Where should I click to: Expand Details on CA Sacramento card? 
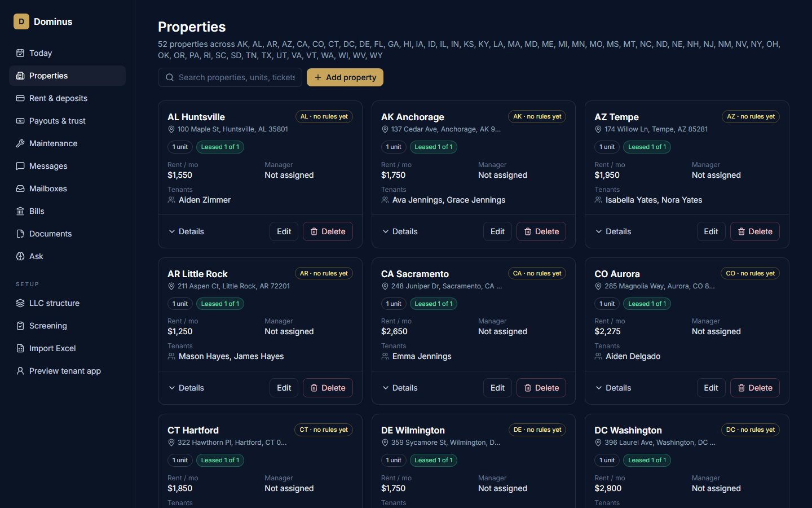(400, 388)
